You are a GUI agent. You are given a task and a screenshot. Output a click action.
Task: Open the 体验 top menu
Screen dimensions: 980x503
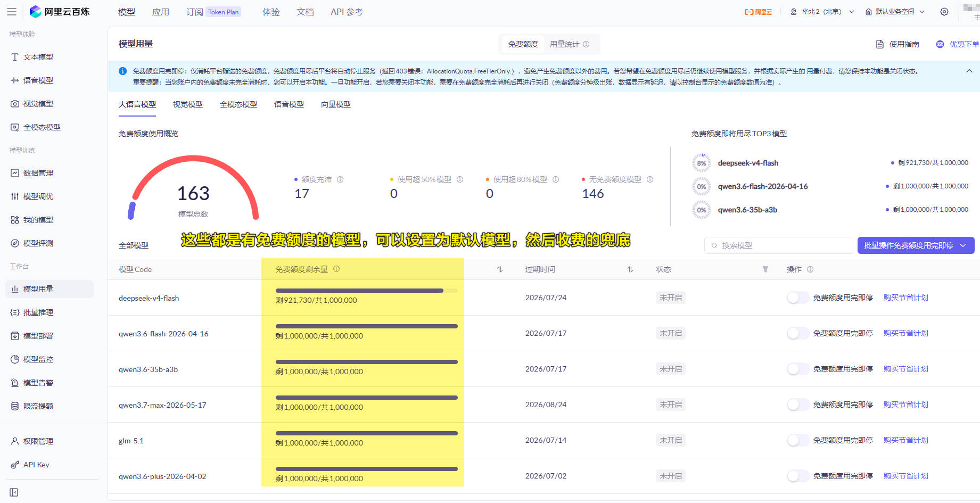[271, 12]
